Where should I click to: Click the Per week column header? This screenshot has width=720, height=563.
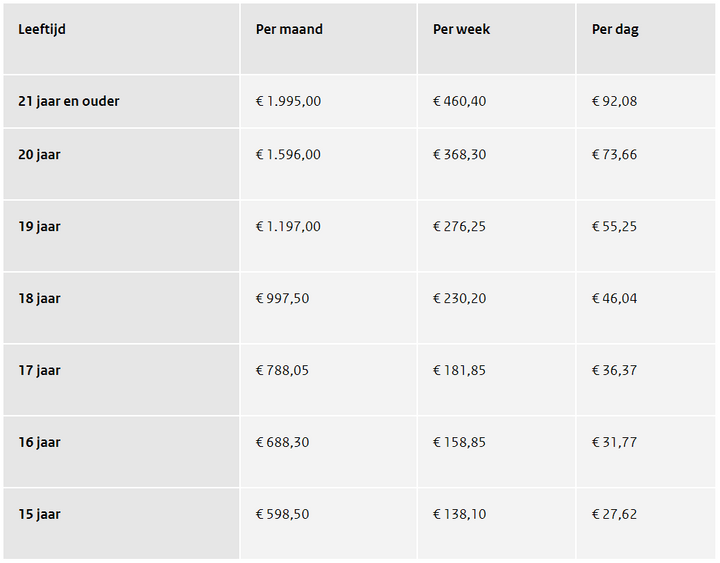(x=461, y=29)
